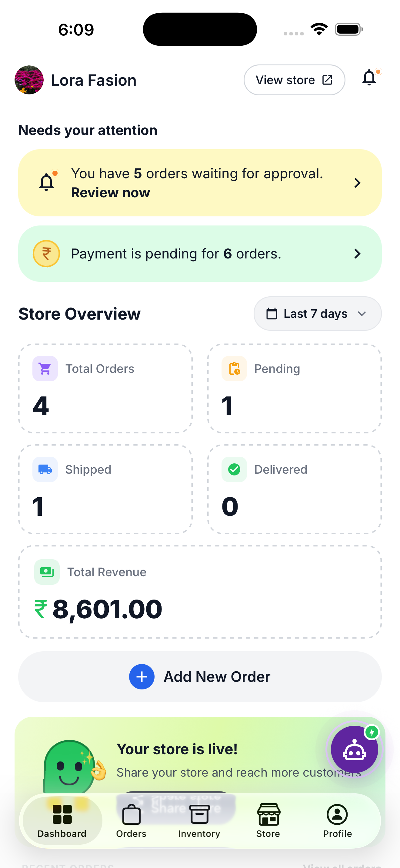This screenshot has height=868, width=400.
Task: Tap the blue plus icon
Action: (142, 677)
